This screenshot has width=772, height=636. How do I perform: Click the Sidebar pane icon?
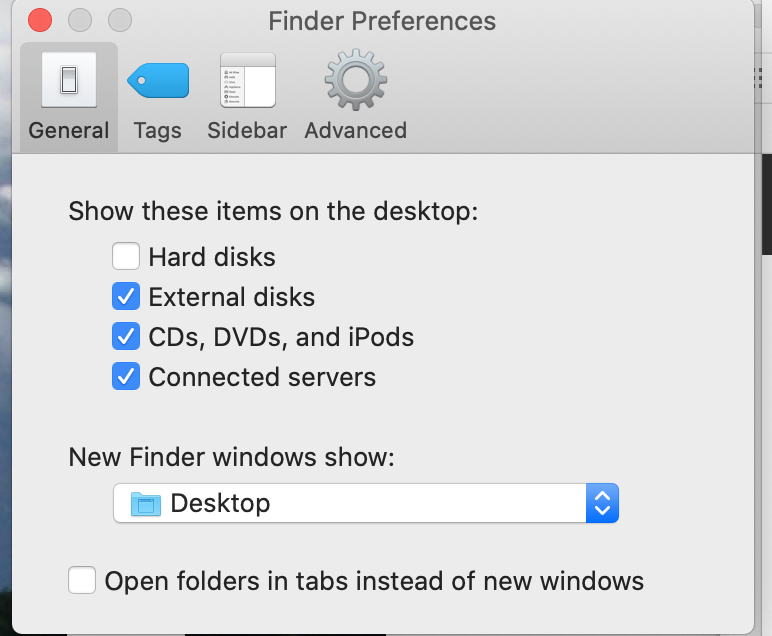point(247,80)
